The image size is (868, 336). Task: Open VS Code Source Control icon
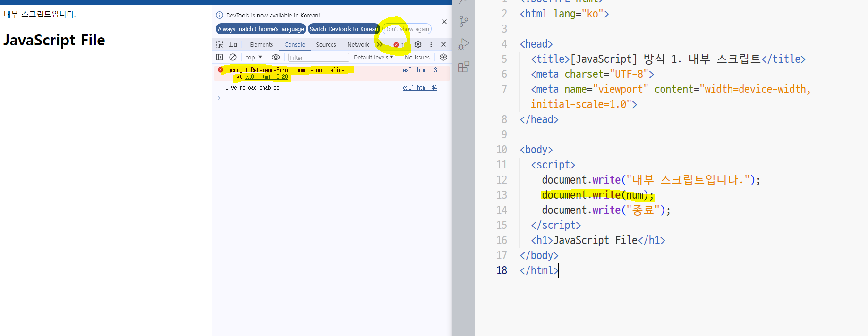[464, 21]
